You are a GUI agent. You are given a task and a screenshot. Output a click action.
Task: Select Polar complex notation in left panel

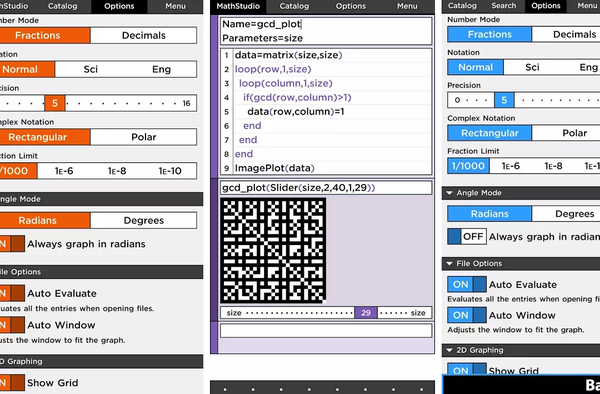pos(143,137)
